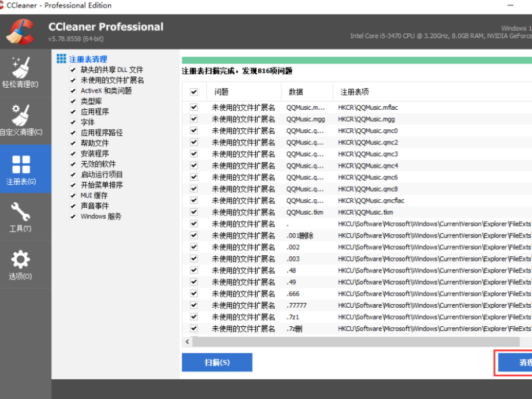Toggle 类型库 checkbox
Screen dimensions: 532x399
click(x=73, y=102)
